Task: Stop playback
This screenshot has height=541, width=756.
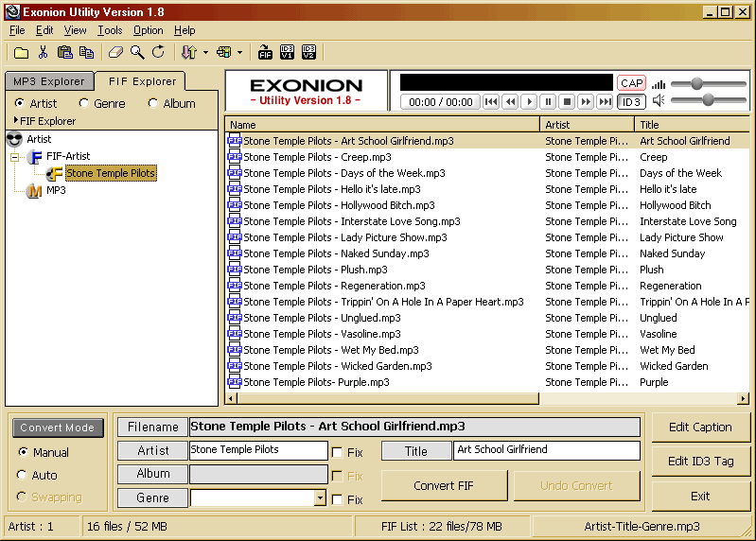Action: pos(567,101)
